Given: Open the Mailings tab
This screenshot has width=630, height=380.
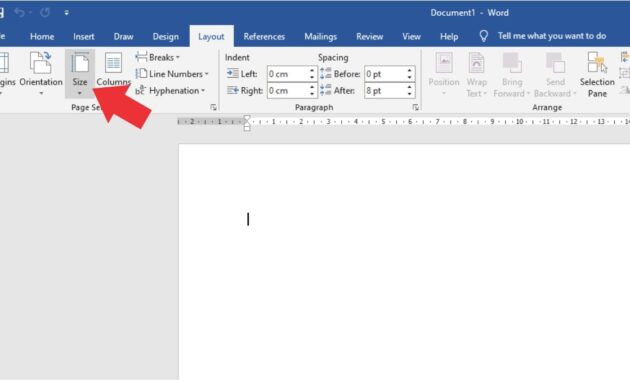Looking at the screenshot, I should 320,37.
